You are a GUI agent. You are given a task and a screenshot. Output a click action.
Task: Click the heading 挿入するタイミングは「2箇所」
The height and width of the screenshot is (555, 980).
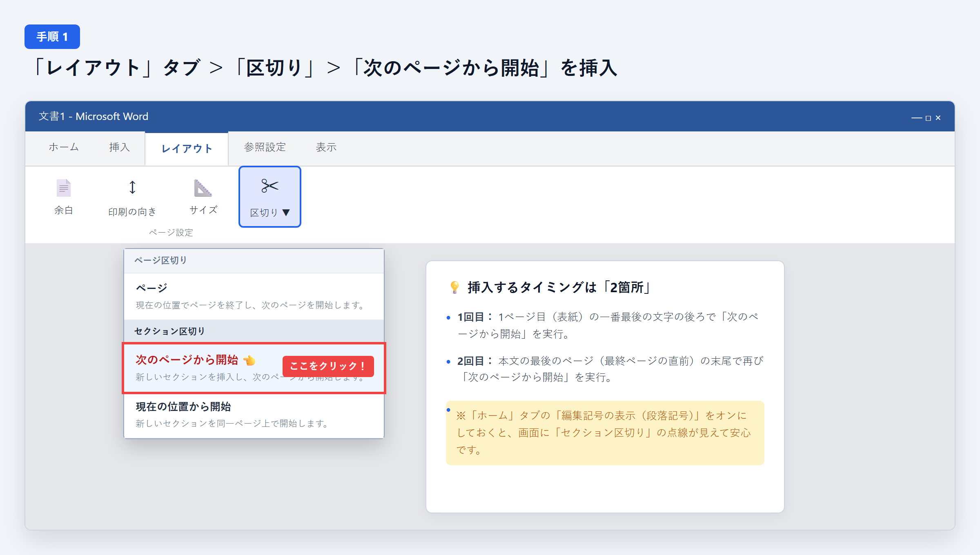(559, 287)
